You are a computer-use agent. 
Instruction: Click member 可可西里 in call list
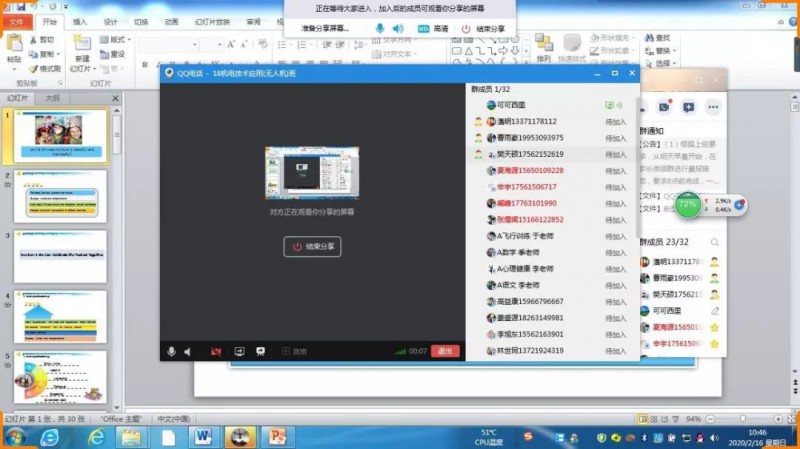click(x=553, y=105)
